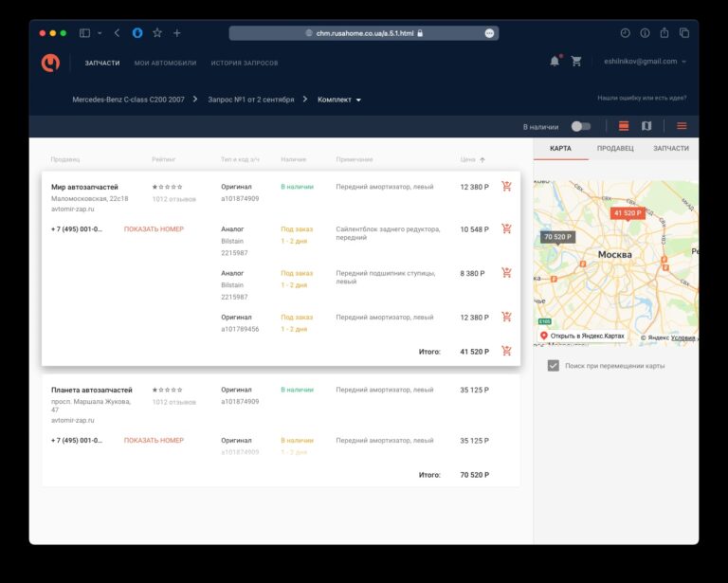Click the address bar more options button
728x583 pixels.
[489, 33]
